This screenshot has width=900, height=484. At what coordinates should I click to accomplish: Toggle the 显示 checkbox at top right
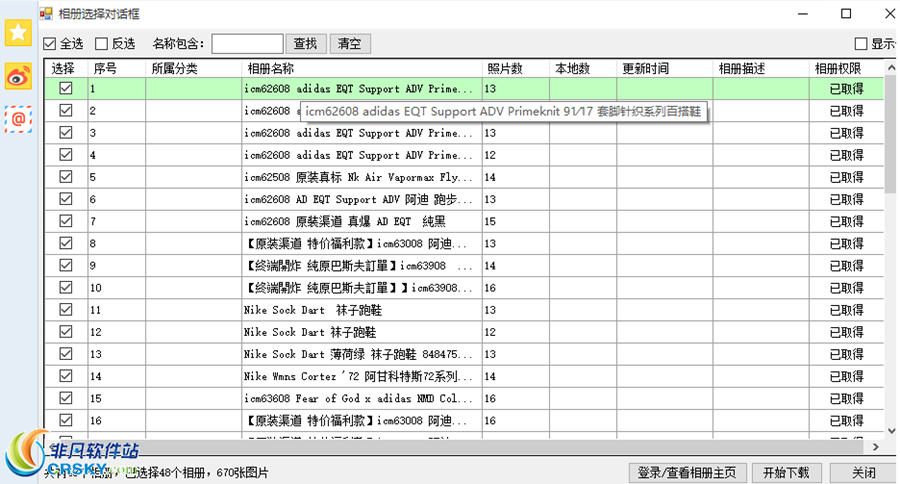tap(860, 44)
